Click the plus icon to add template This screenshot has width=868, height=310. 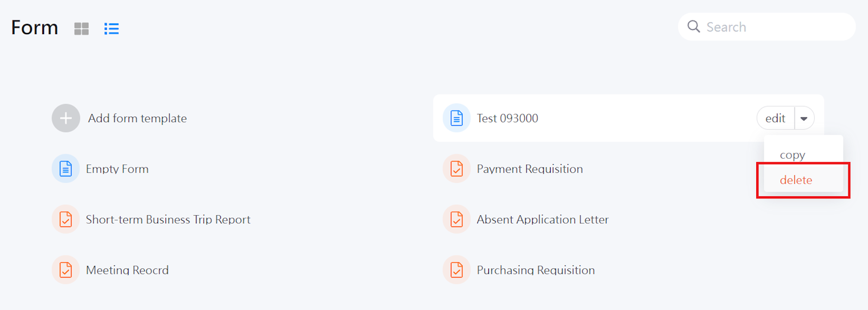[x=66, y=118]
